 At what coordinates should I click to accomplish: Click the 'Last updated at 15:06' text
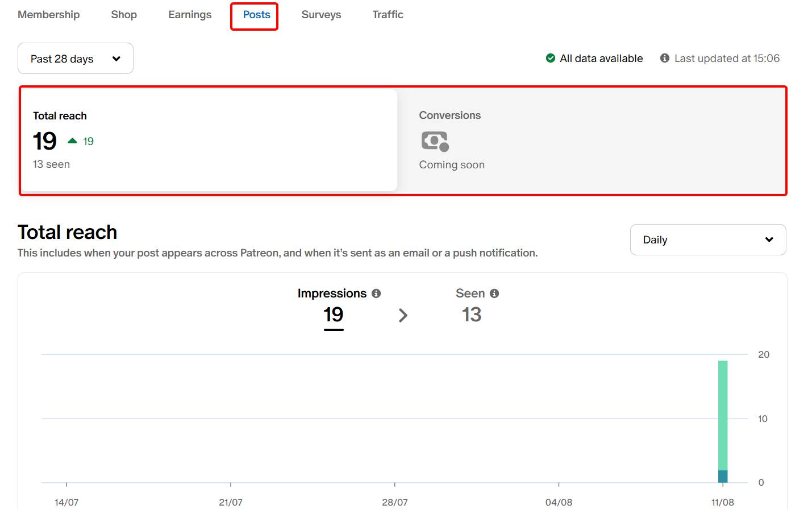[x=727, y=58]
